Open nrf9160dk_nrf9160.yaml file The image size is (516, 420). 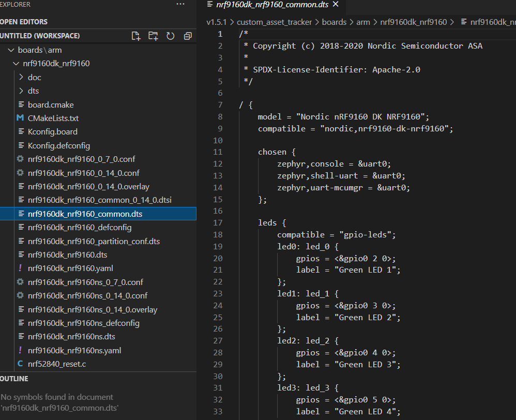click(70, 268)
